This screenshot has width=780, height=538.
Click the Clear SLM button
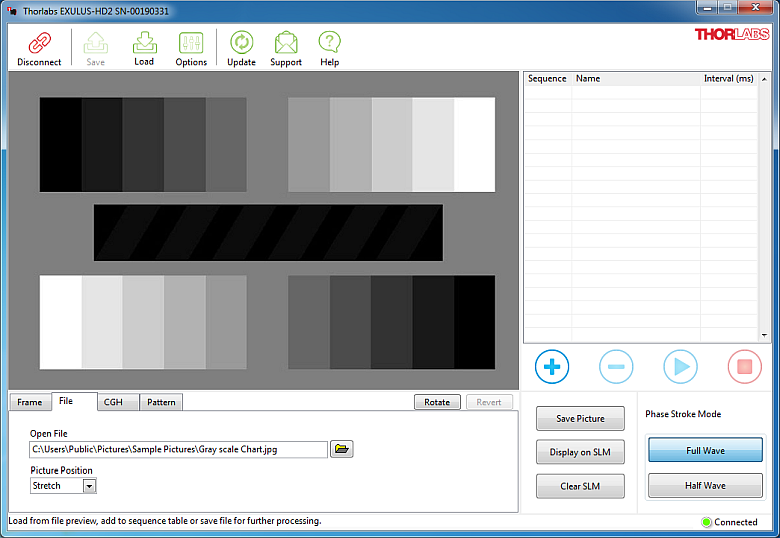point(580,486)
